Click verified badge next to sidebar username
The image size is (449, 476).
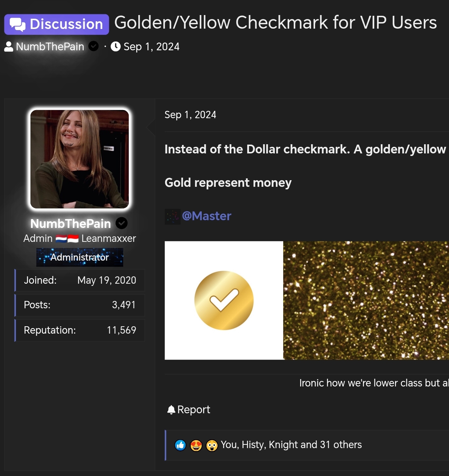click(122, 223)
